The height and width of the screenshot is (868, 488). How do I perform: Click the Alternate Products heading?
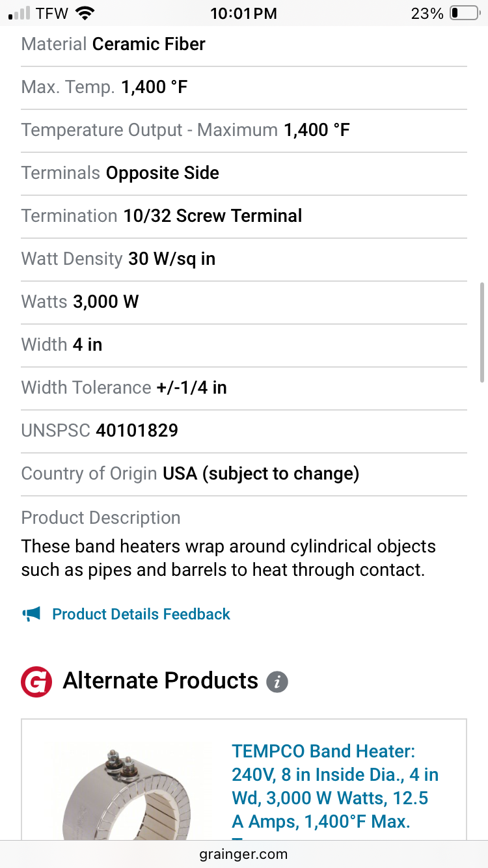coord(161,681)
